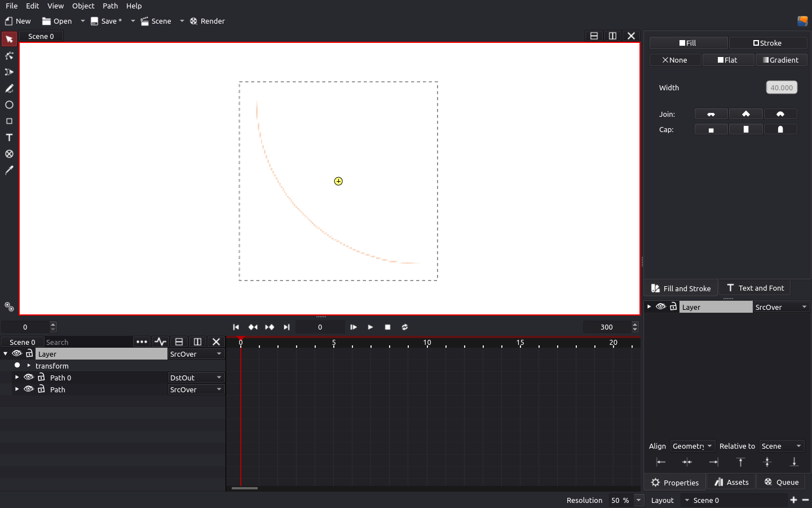Hide the Path 0 layer
Screen dimensions: 812x508
(29, 378)
